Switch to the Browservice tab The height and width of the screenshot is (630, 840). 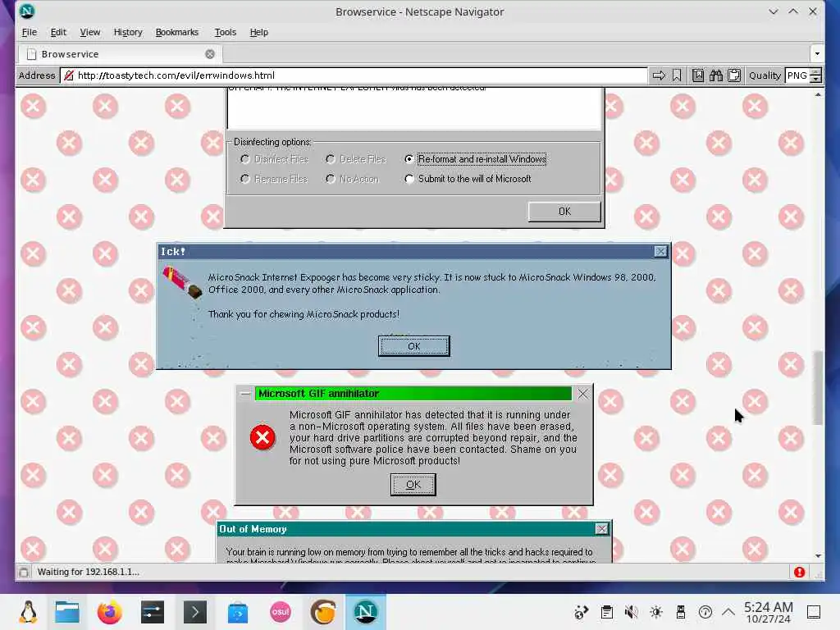pos(121,54)
